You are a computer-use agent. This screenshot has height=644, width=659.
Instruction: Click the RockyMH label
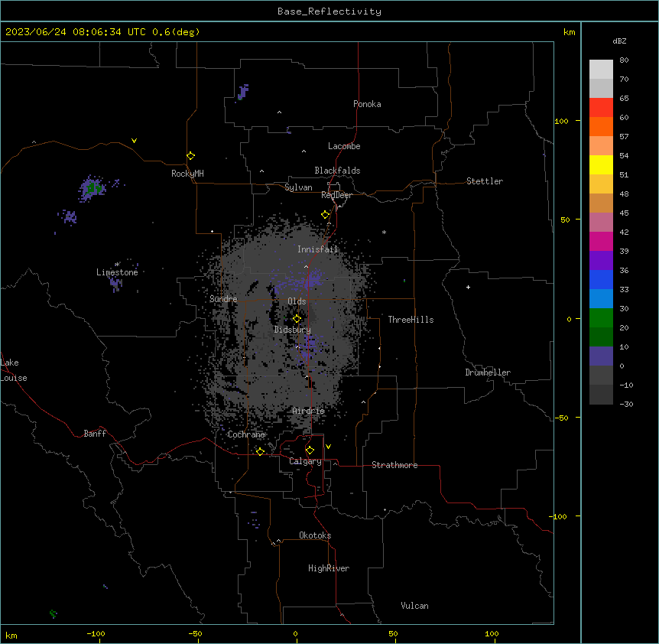(187, 174)
